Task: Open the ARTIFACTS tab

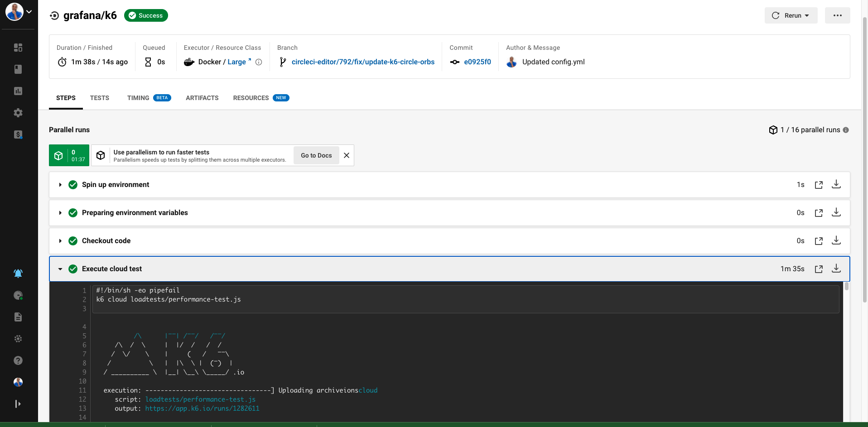Action: tap(202, 98)
